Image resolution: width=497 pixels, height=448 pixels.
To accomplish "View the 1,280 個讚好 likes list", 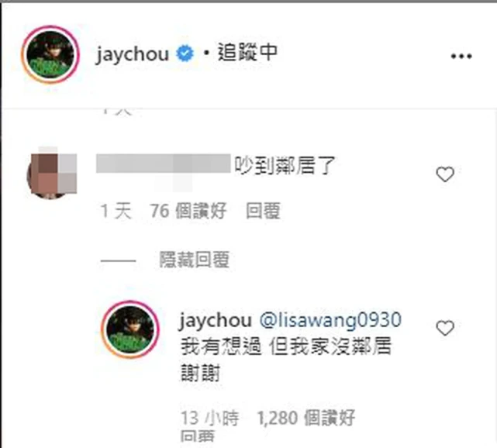I will tap(305, 418).
